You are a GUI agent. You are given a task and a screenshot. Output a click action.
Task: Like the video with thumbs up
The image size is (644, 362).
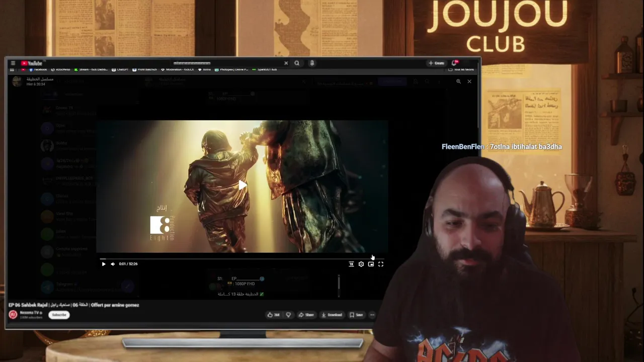pyautogui.click(x=274, y=315)
